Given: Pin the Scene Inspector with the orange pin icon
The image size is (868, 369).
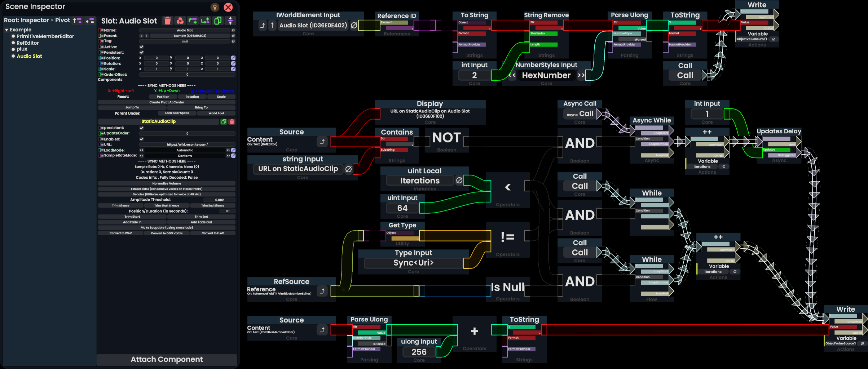Looking at the screenshot, I should pyautogui.click(x=215, y=7).
